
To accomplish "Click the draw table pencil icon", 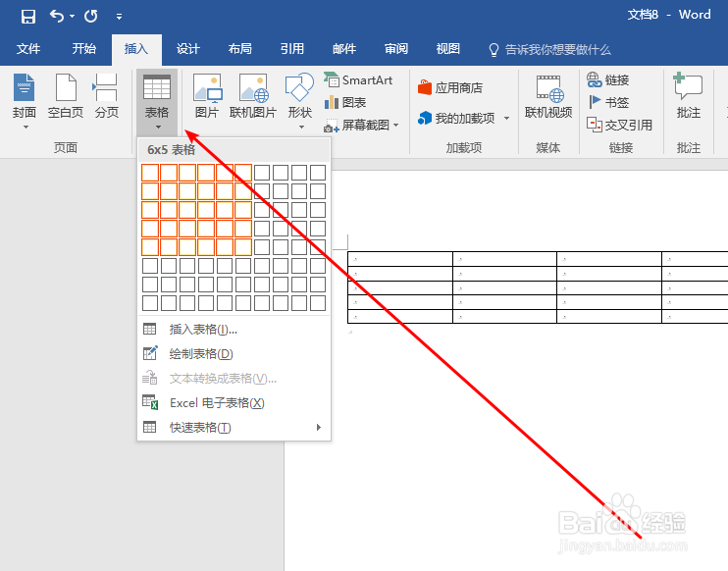I will pyautogui.click(x=150, y=353).
